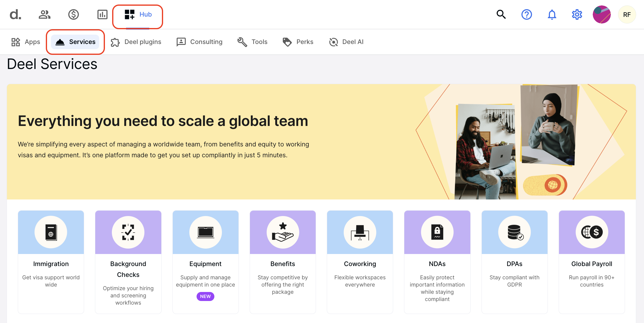Open the notifications bell icon
Screen dimensions: 644x323
tap(552, 14)
